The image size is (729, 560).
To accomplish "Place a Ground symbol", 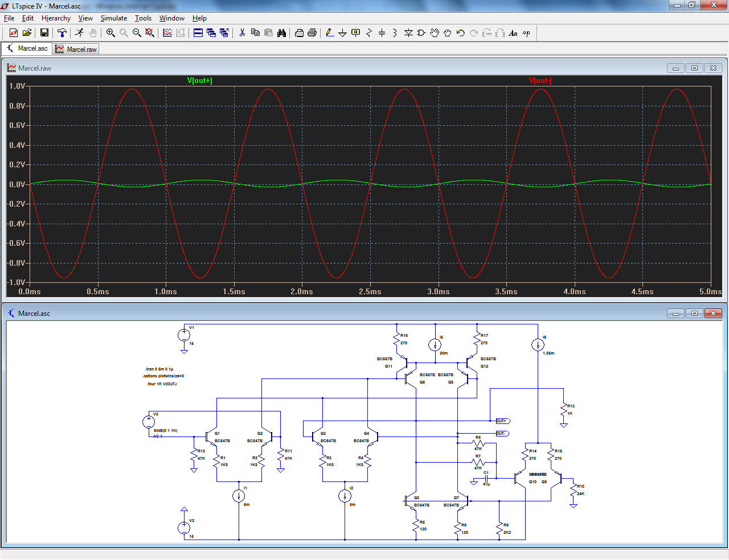I will point(343,33).
